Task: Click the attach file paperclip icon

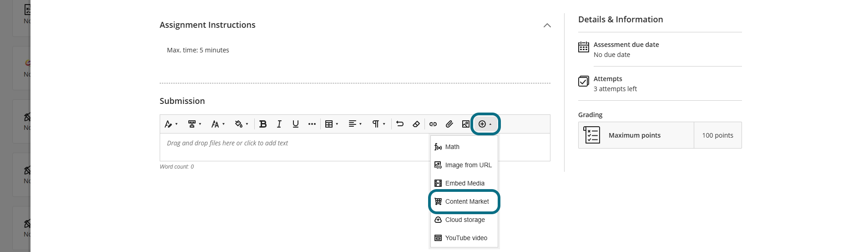Action: coord(449,124)
